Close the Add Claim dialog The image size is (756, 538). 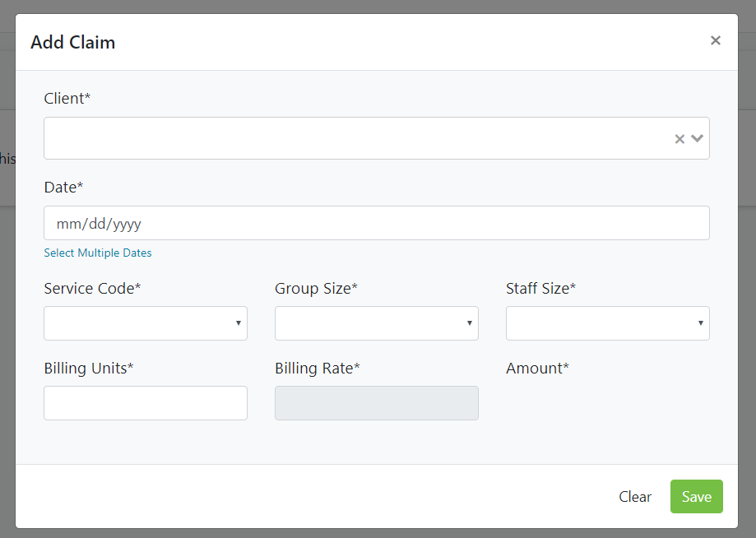(715, 40)
